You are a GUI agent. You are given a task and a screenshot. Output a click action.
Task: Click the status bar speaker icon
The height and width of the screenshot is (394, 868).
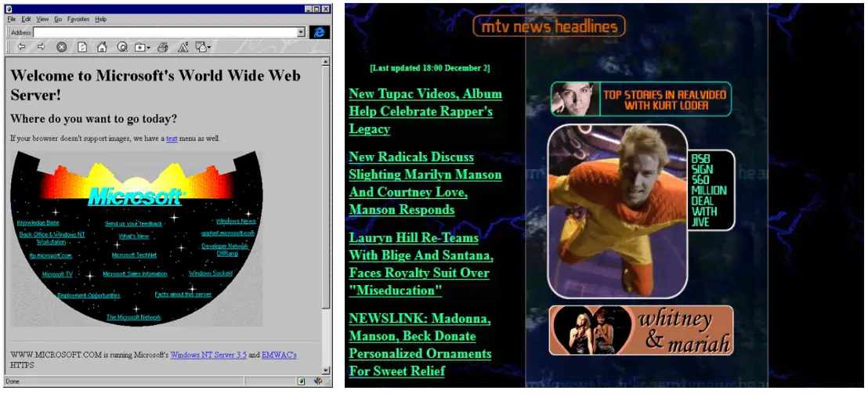tap(318, 381)
